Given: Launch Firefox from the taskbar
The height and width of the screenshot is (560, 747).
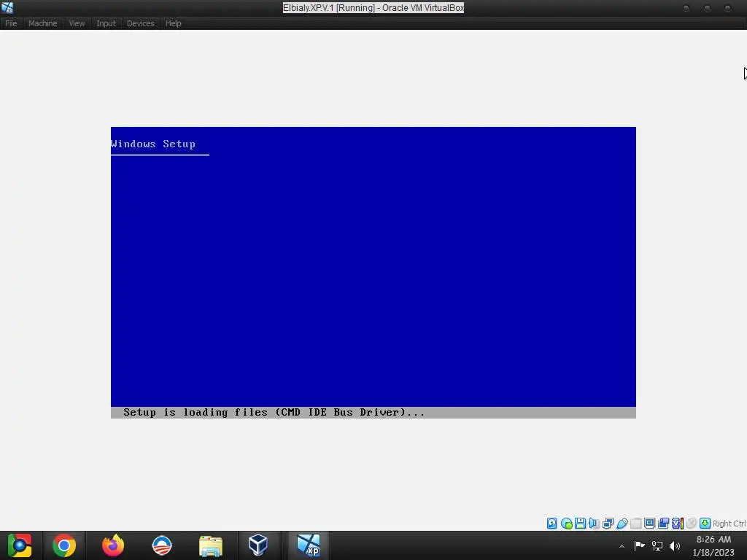Looking at the screenshot, I should point(113,545).
